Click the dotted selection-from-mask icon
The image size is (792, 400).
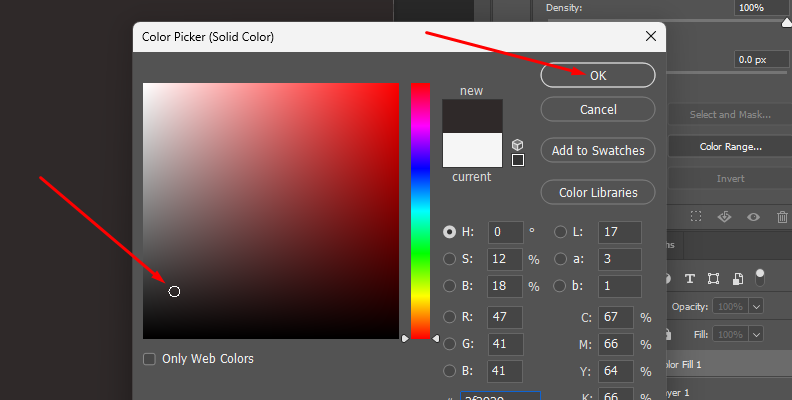pos(696,217)
